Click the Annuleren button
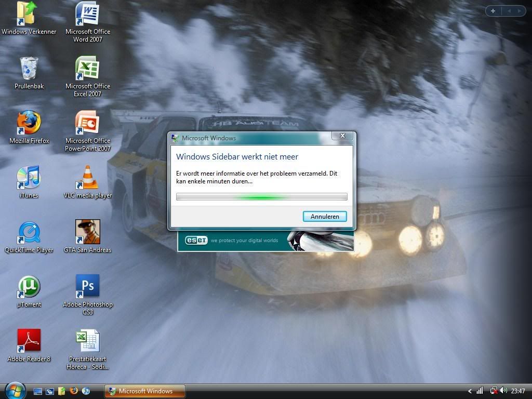This screenshot has height=399, width=532. point(325,217)
